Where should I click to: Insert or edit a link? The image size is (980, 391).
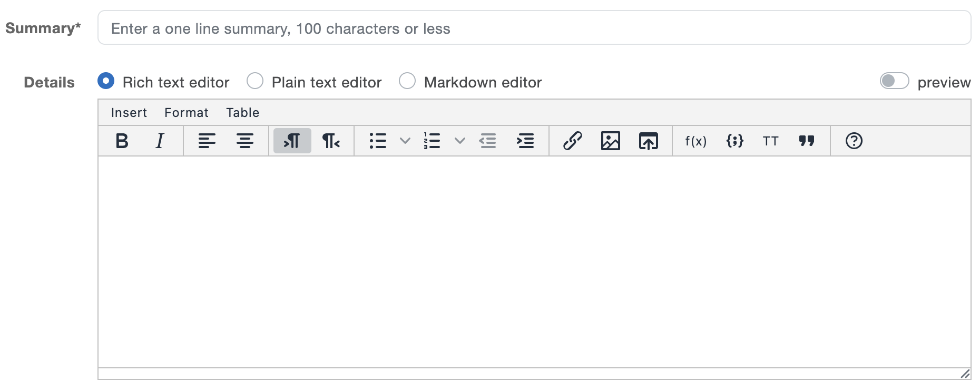pos(573,141)
